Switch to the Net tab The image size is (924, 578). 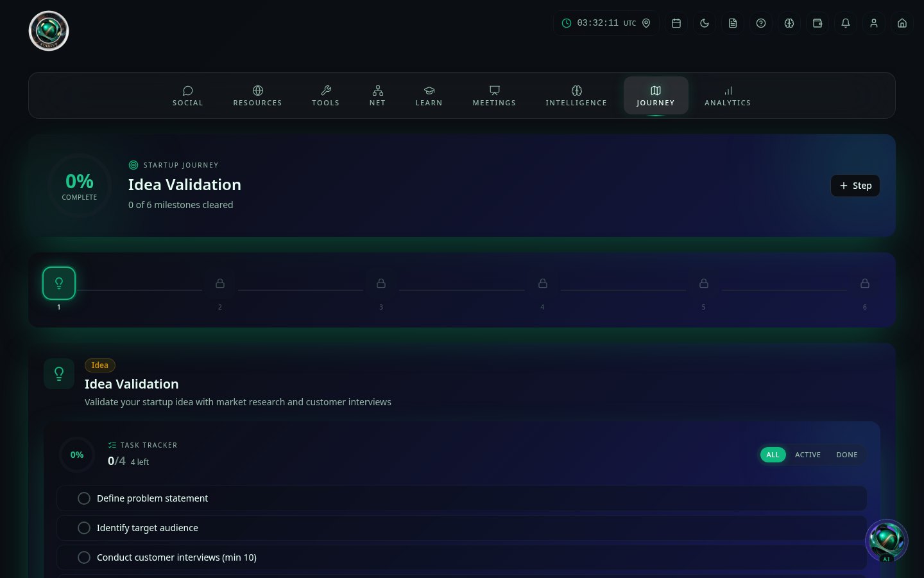378,96
